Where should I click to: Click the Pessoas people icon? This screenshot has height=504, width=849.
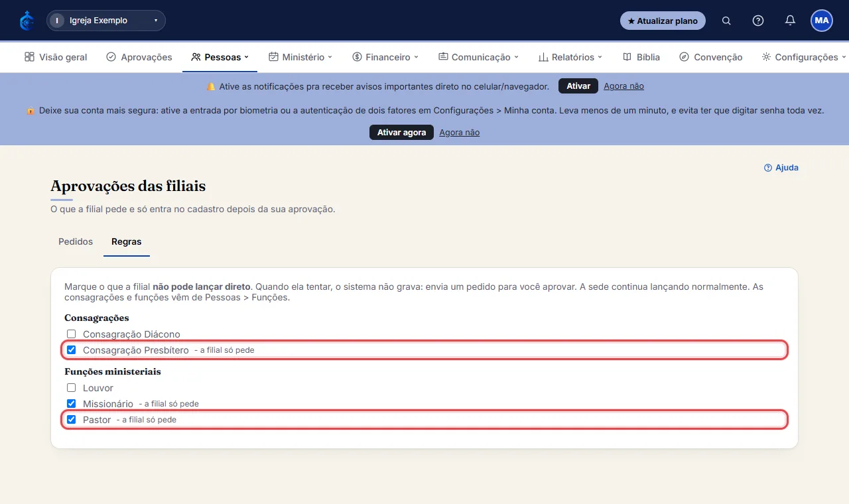196,57
